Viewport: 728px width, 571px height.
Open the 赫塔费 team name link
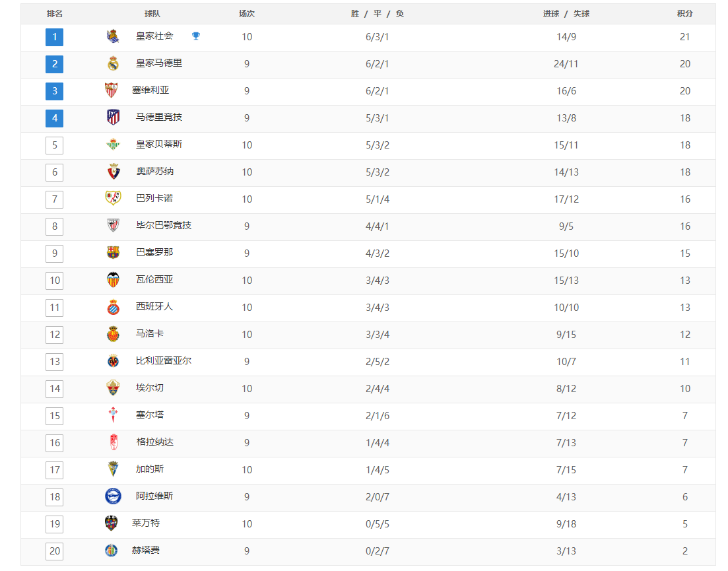146,551
